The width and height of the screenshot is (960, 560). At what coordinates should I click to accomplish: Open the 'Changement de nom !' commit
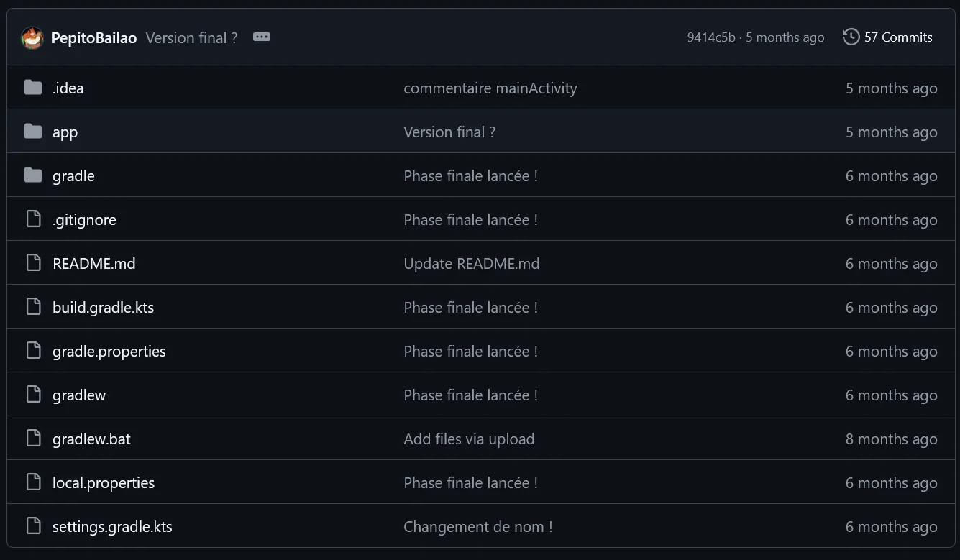(x=478, y=527)
